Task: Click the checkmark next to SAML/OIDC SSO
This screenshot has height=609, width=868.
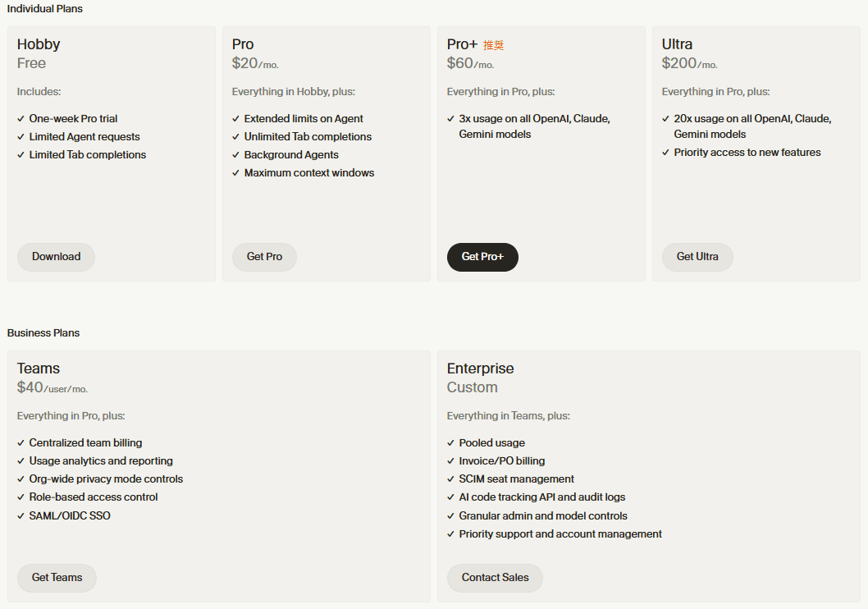Action: coord(21,516)
